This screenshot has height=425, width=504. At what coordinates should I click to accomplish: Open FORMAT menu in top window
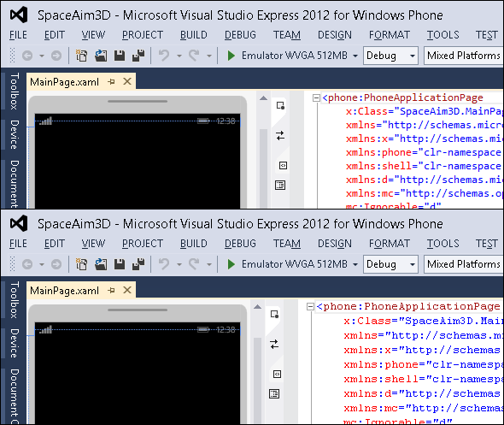click(390, 35)
